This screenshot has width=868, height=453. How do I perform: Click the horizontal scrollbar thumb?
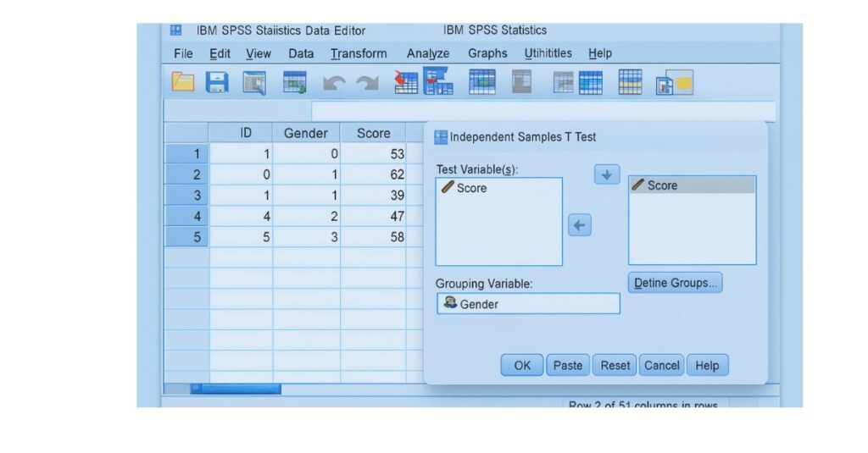pos(236,389)
